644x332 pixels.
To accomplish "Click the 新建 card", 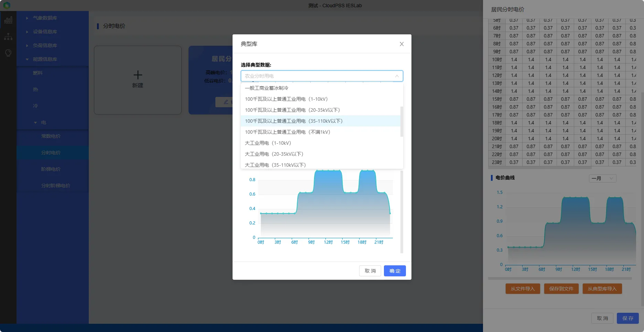I will pos(138,80).
